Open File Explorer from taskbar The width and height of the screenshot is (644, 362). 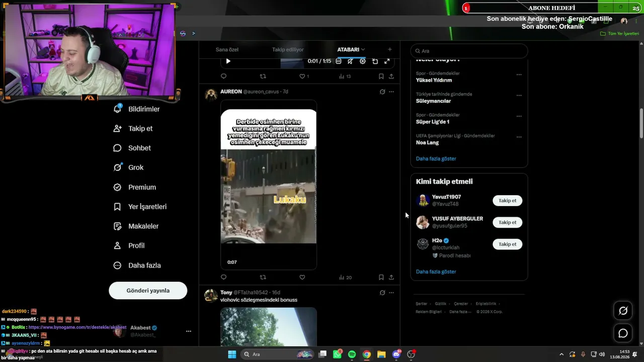point(381,354)
